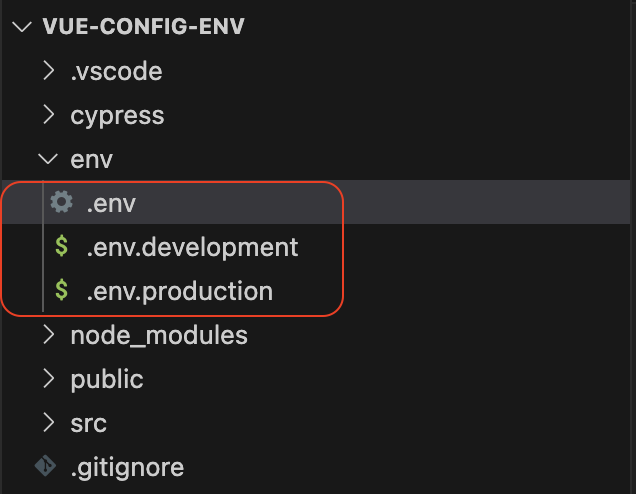Image resolution: width=636 pixels, height=494 pixels.
Task: Open the .gitignore file
Action: coord(127,467)
